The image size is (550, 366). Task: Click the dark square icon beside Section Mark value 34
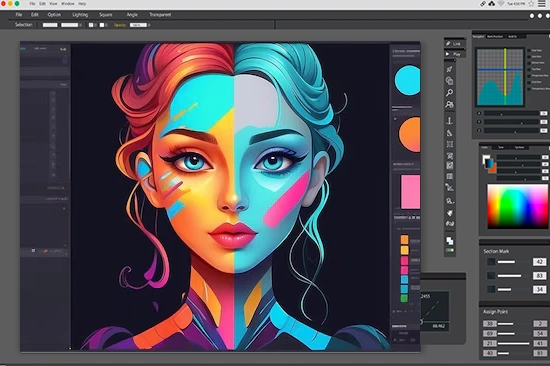pos(491,289)
